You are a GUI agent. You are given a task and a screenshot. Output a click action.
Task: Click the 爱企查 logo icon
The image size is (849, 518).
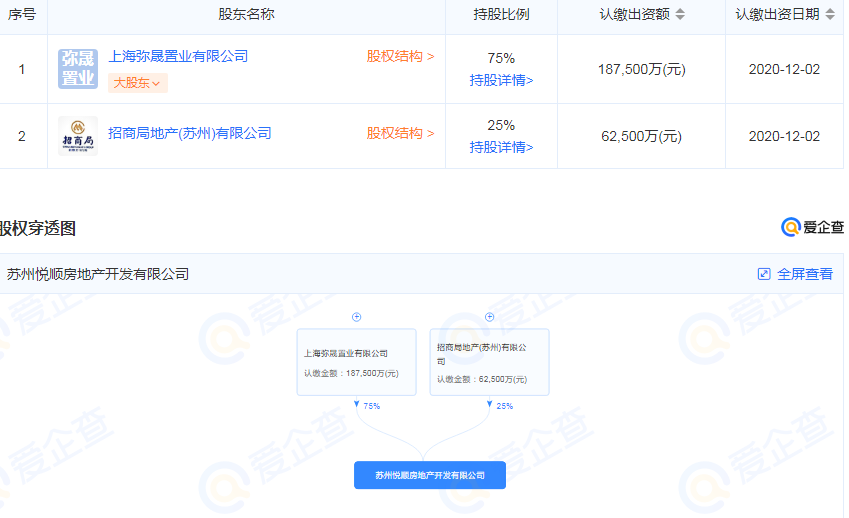791,228
